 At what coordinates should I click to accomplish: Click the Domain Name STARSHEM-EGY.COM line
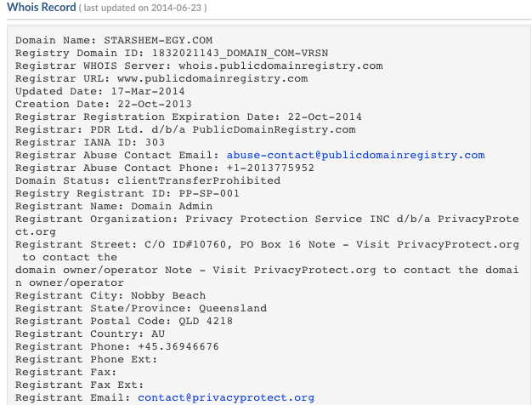[x=114, y=40]
